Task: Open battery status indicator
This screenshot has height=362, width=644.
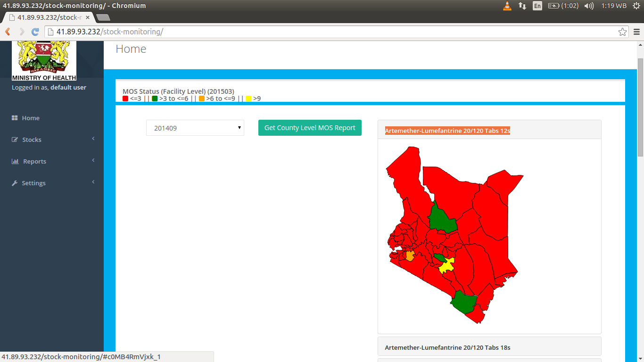Action: coord(563,6)
